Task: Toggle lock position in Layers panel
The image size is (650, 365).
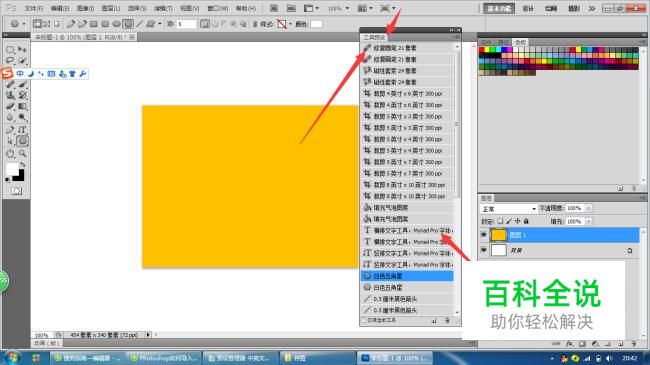Action: [x=517, y=221]
